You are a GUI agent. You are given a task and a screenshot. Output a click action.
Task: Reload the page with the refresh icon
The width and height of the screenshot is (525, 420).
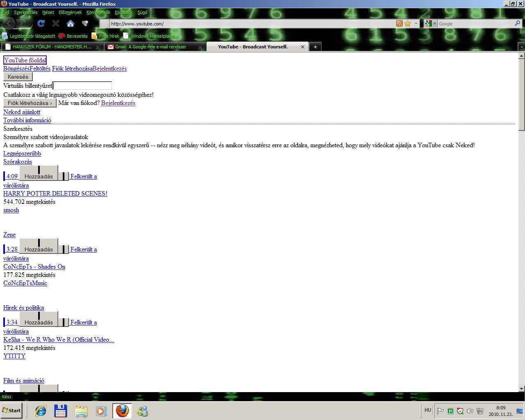pos(41,23)
